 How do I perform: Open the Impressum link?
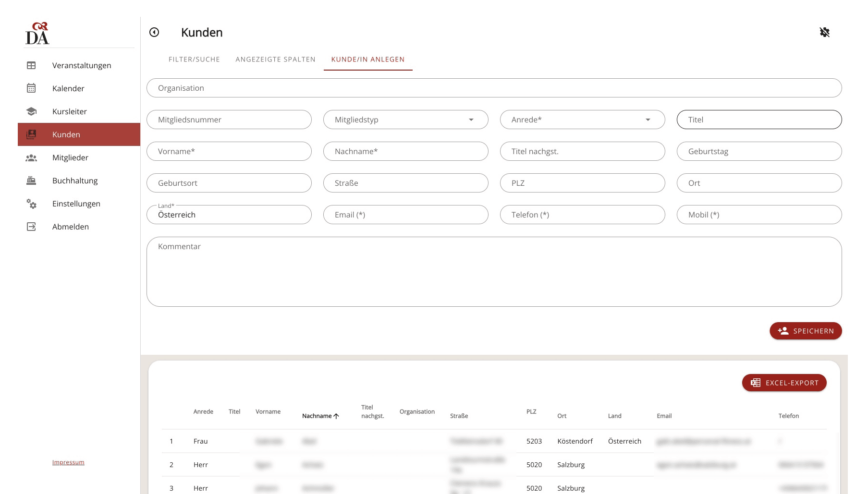pos(68,462)
